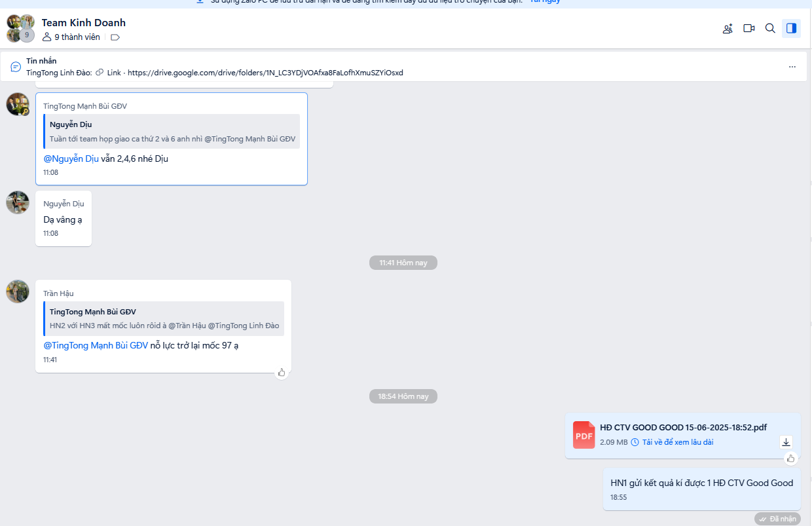The image size is (812, 526).
Task: Click the @TingTong Mạnh Bùi GĐV mention
Action: [96, 345]
